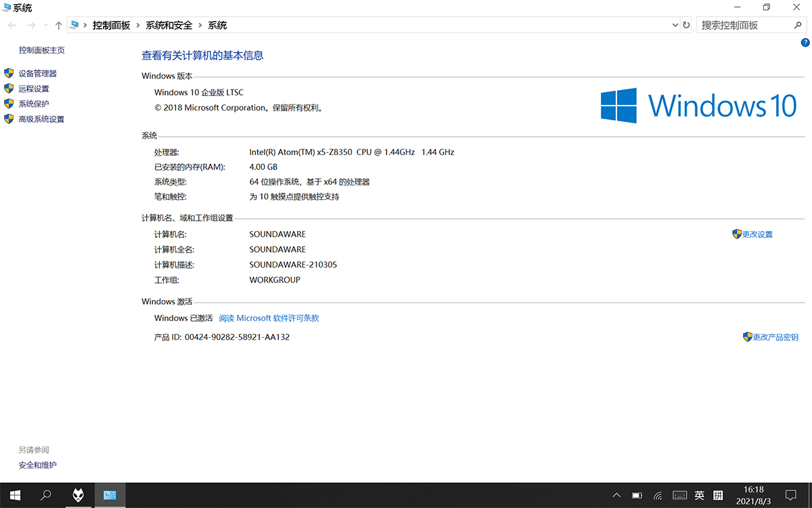Switch the 英 input language indicator
Viewport: 812px width, 508px height.
pyautogui.click(x=700, y=495)
